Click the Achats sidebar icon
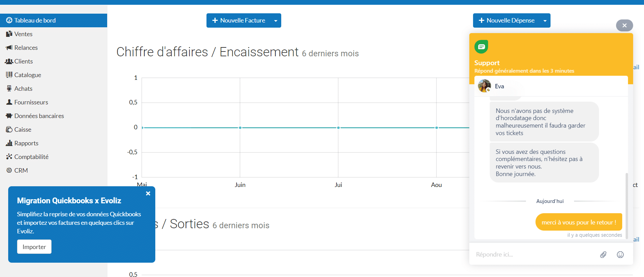The image size is (644, 277). click(9, 88)
